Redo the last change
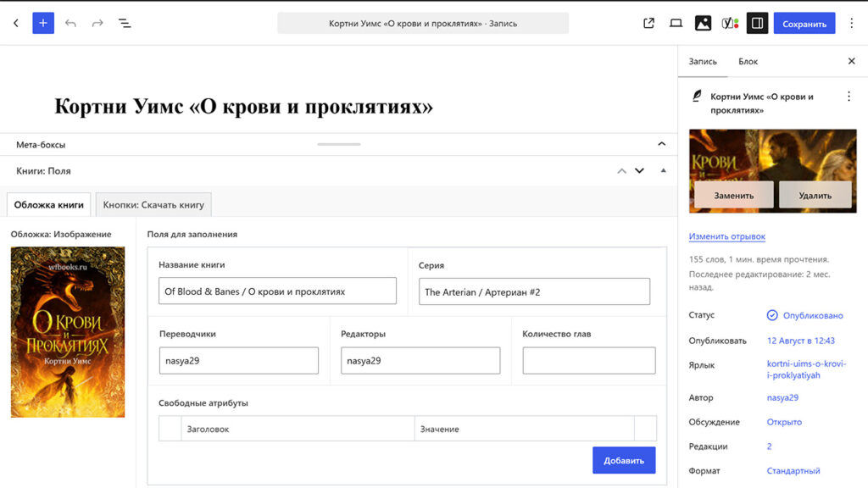 point(97,23)
